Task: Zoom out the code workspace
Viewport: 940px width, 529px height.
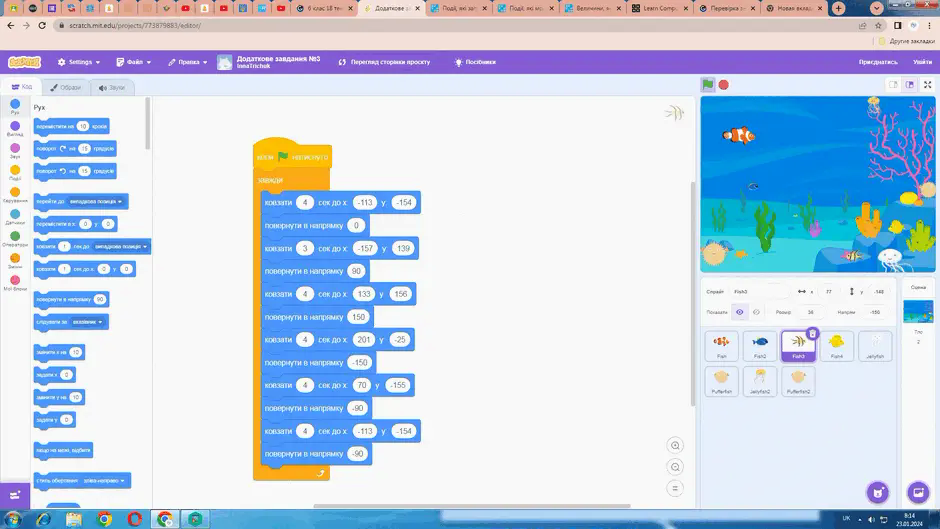Action: click(675, 467)
